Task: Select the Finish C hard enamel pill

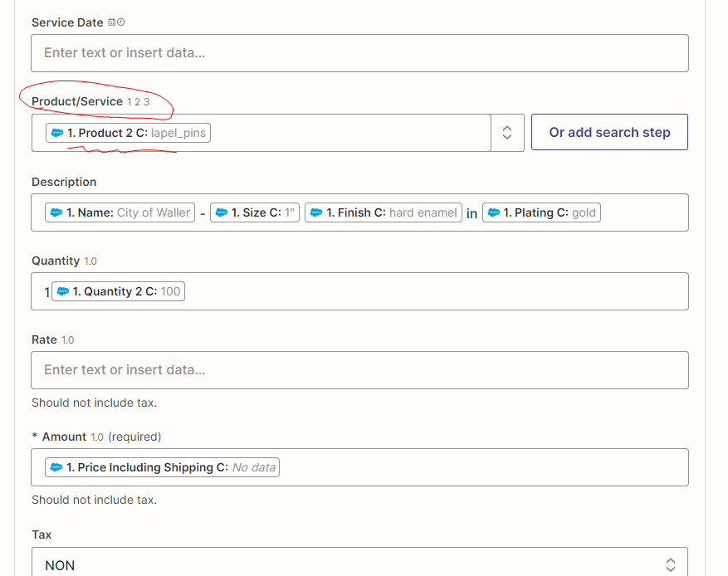Action: click(x=384, y=212)
